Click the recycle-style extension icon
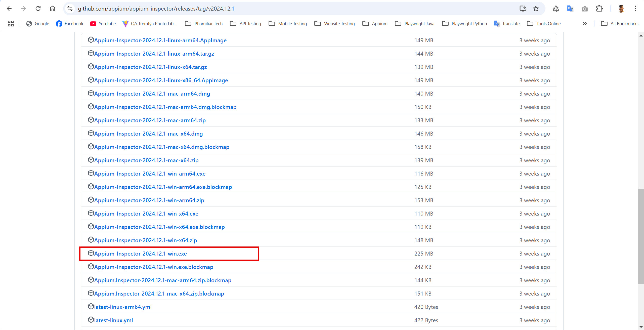The height and width of the screenshot is (330, 644). (556, 9)
